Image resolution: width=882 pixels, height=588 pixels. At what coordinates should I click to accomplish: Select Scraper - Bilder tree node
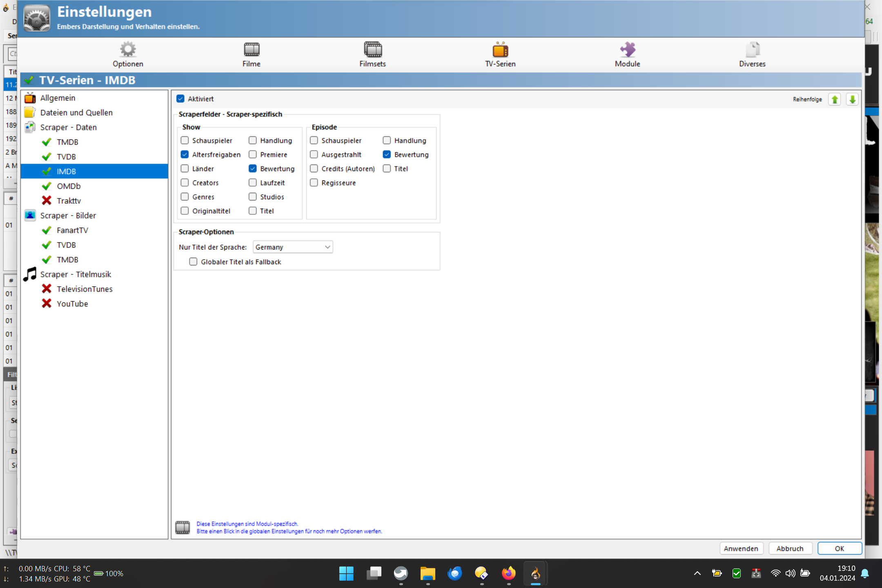tap(68, 216)
